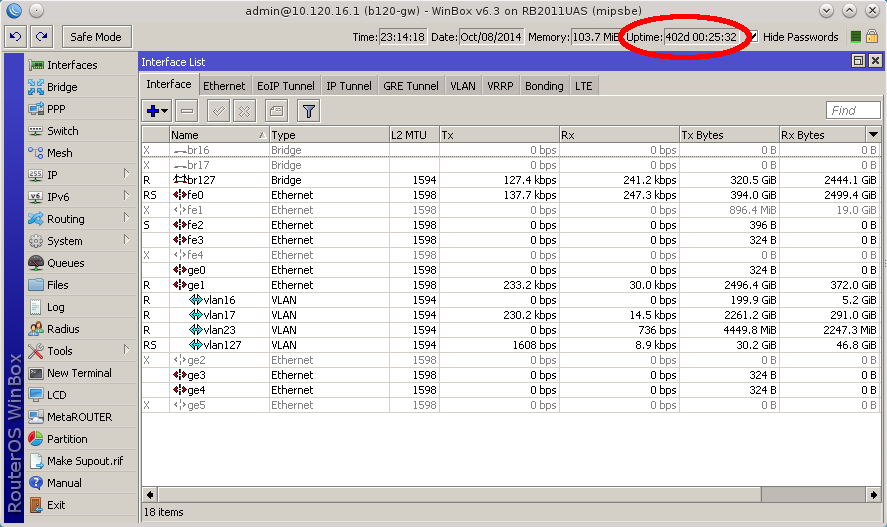Click the Redo arrow button

click(x=41, y=37)
